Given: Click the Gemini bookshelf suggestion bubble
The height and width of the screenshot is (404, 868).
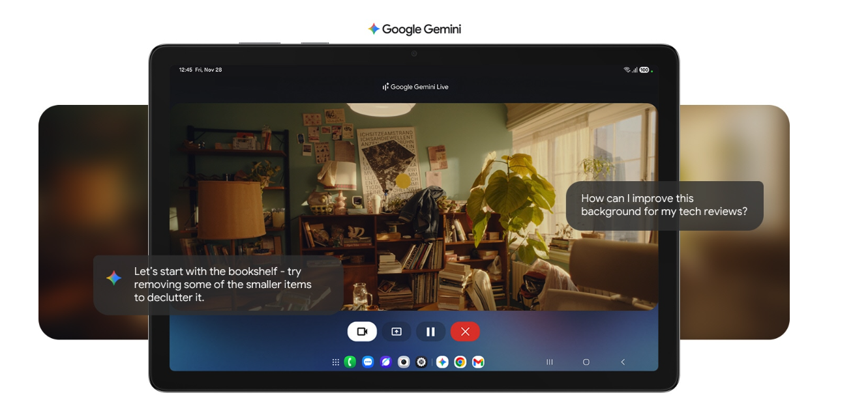Looking at the screenshot, I should pos(218,285).
